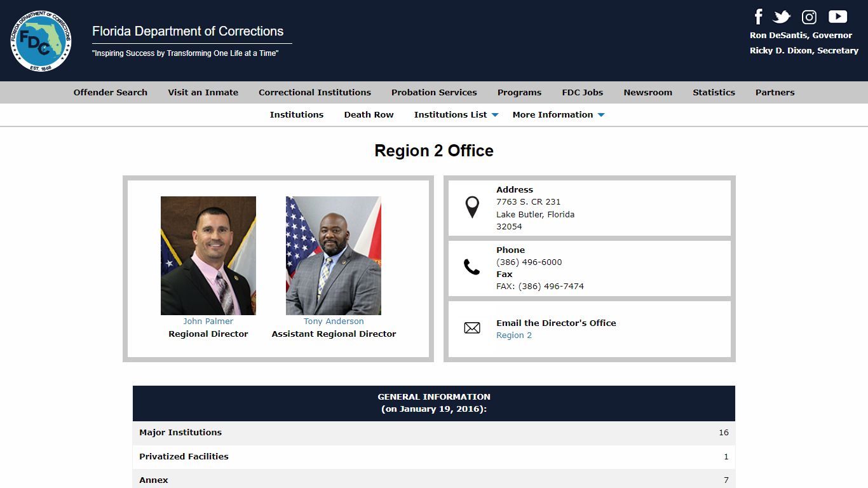
Task: Click the address line 7763 S. CR 231
Action: coord(529,201)
